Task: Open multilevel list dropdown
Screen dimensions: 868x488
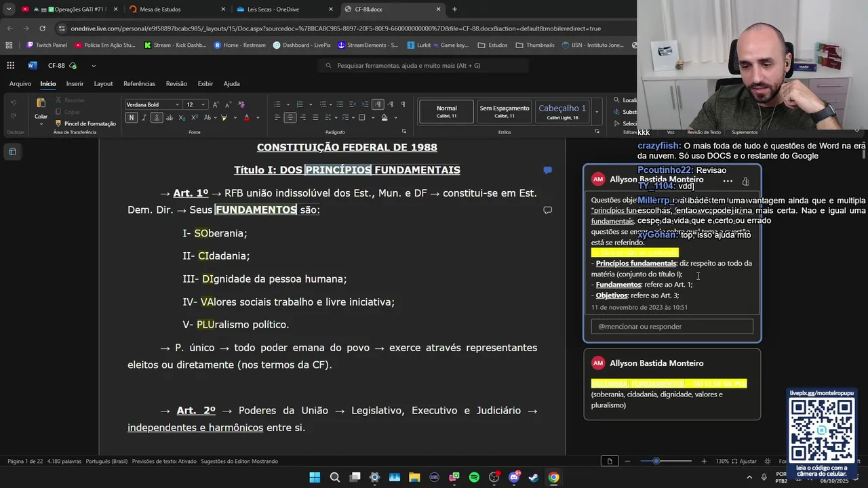Action: click(331, 104)
